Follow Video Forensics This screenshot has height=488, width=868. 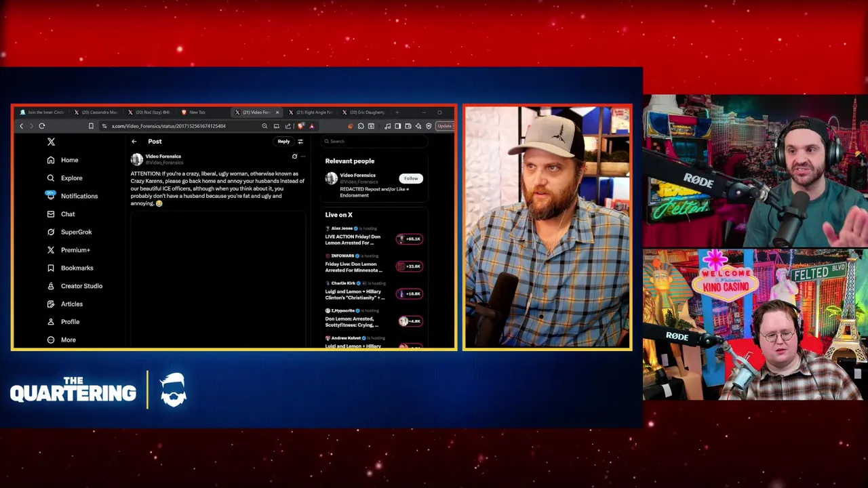(x=411, y=178)
